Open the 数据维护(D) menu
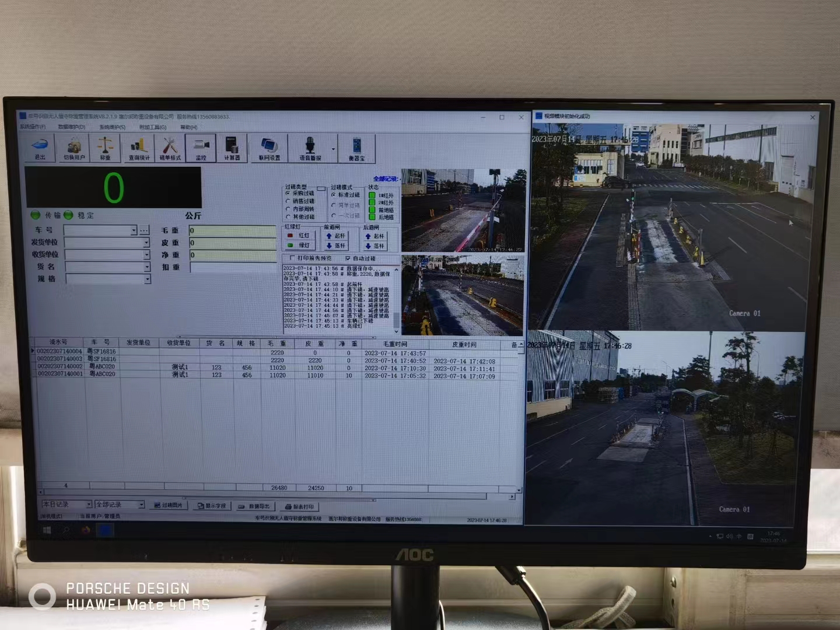The image size is (840, 630). 72,127
